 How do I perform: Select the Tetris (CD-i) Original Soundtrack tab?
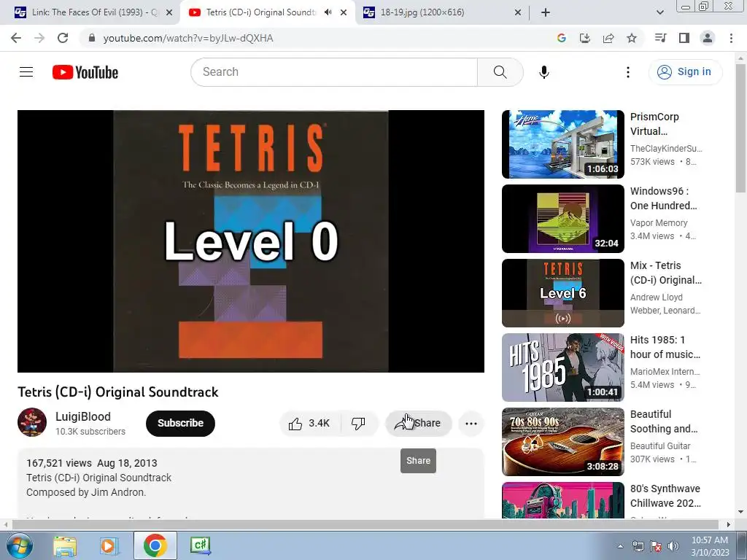coord(260,12)
